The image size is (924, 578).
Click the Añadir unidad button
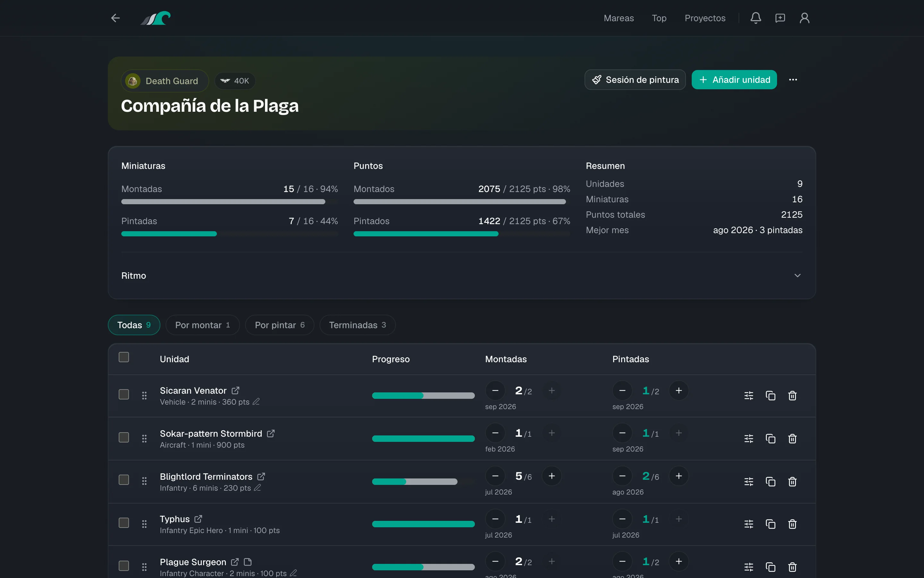734,80
